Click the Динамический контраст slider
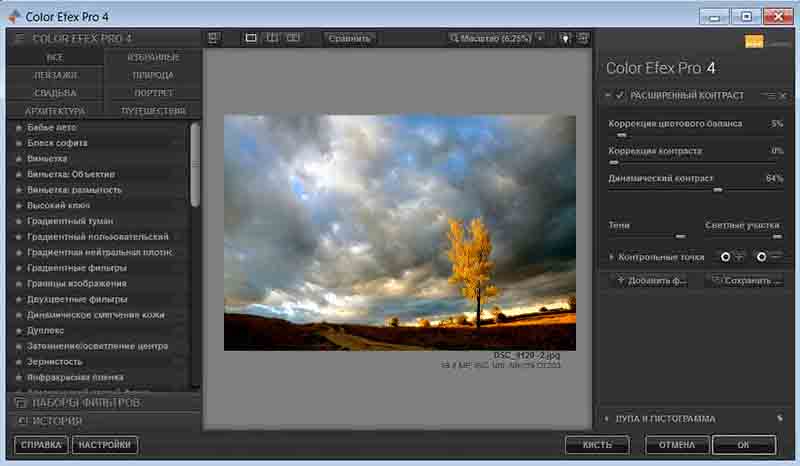Screen dimensions: 800x466 [x=695, y=190]
